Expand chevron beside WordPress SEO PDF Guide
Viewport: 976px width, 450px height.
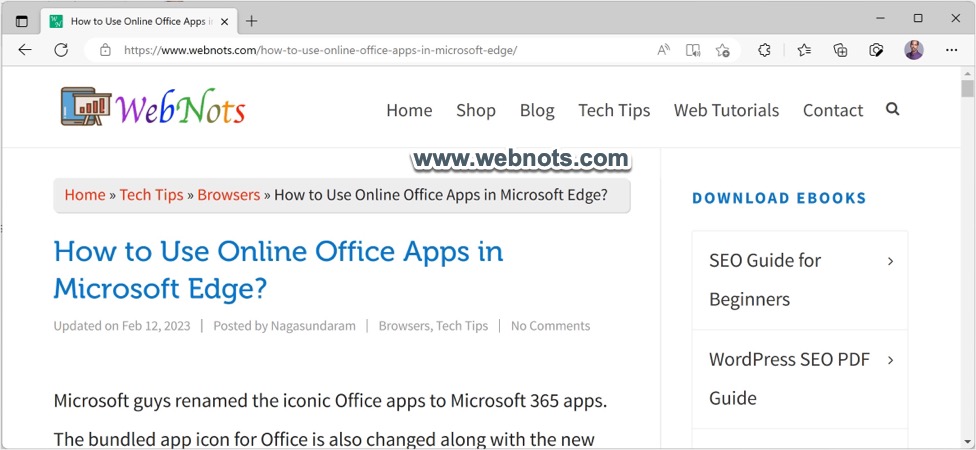(x=890, y=360)
